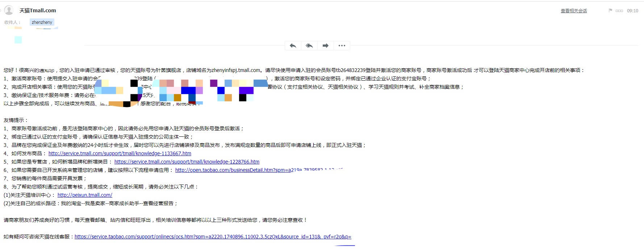The image size is (644, 250).
Task: Click the 友情提示 heading text
Action: [16, 120]
